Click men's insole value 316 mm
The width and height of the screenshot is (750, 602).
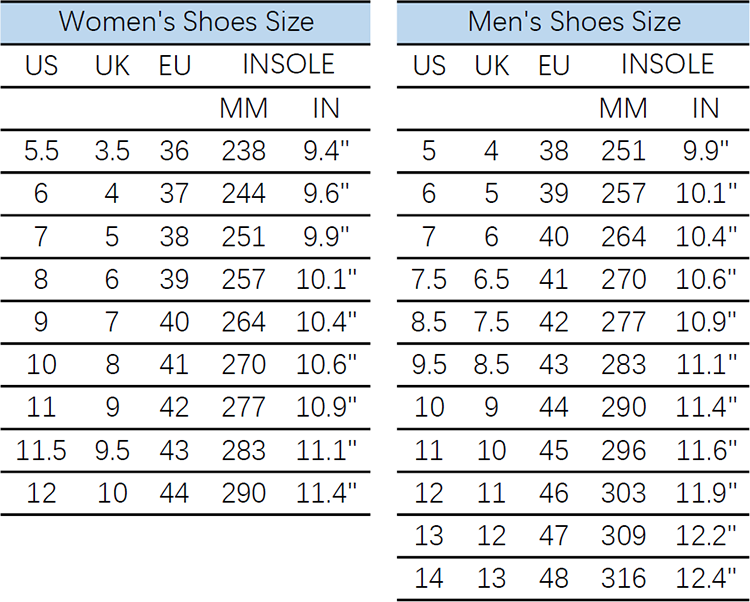point(623,578)
